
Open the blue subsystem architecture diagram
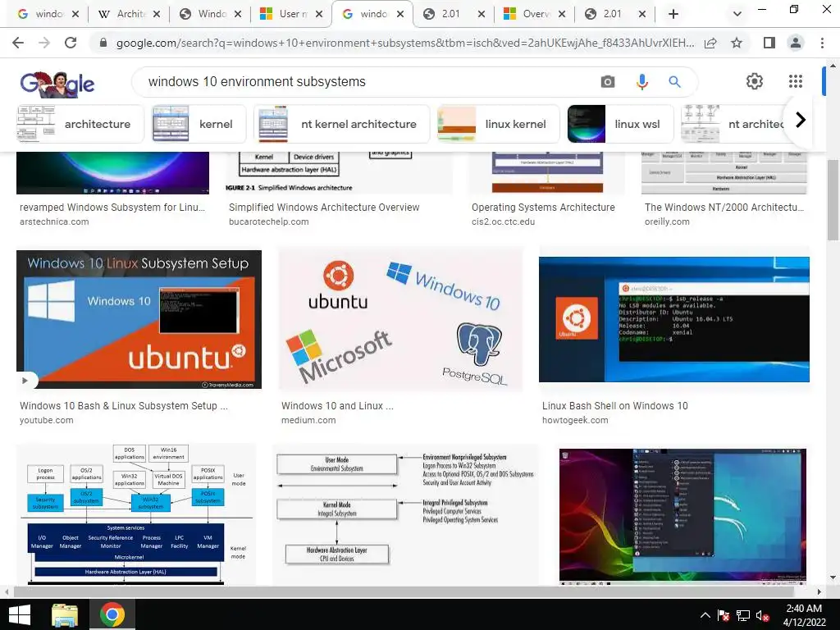136,514
